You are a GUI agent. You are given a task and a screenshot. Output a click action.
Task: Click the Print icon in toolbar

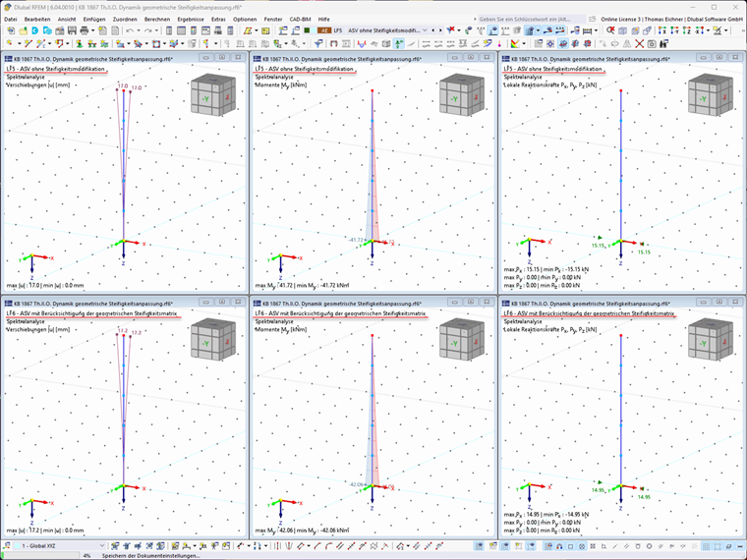[85, 30]
